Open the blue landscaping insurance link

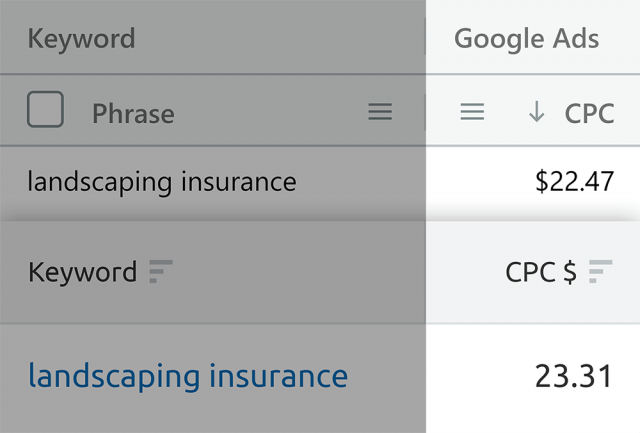point(188,377)
